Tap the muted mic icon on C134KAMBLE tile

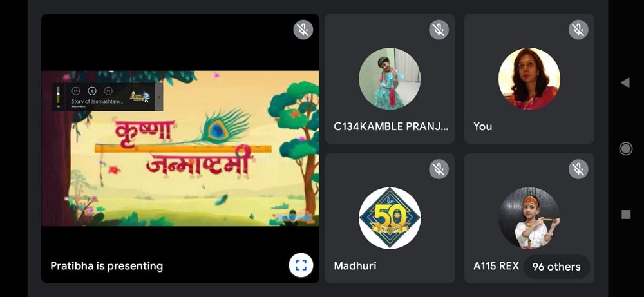click(439, 30)
